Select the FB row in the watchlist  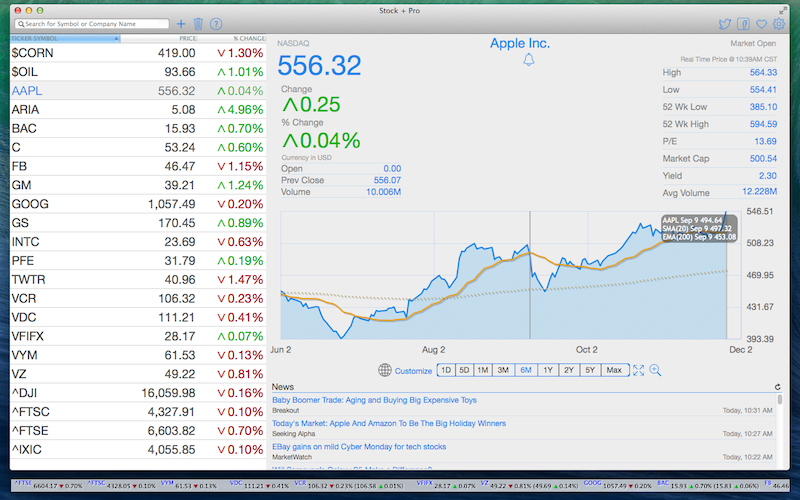click(138, 166)
